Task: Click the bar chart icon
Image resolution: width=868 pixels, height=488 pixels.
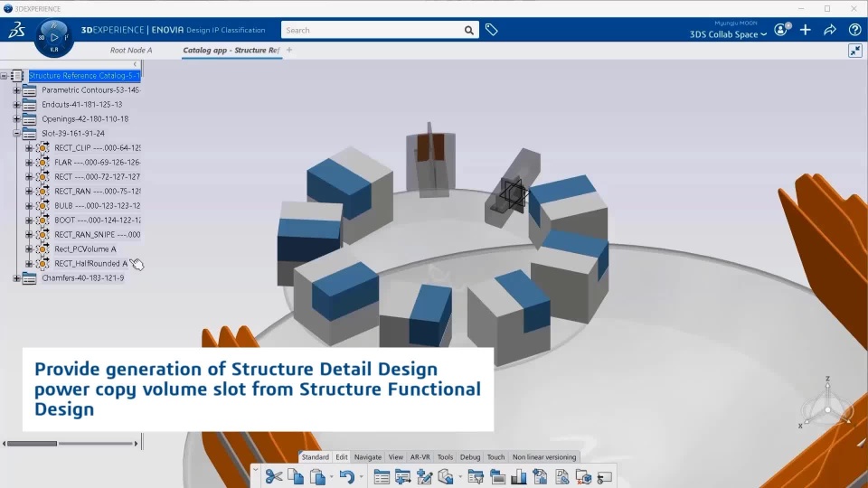Action: (x=519, y=476)
